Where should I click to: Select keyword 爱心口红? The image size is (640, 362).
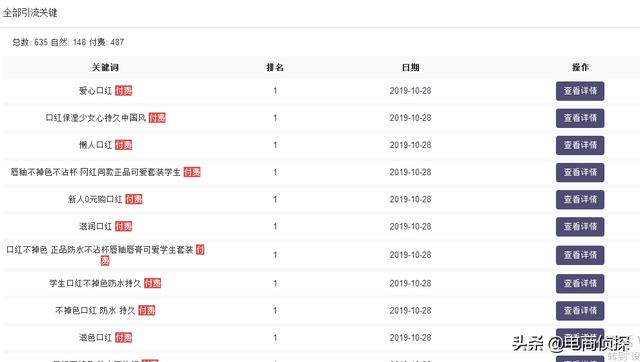point(95,91)
